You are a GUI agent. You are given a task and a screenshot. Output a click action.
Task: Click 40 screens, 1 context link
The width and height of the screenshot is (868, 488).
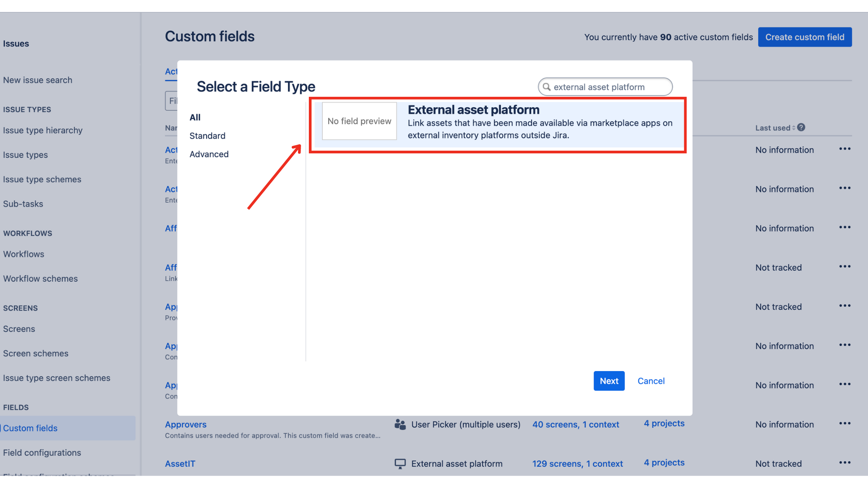575,424
